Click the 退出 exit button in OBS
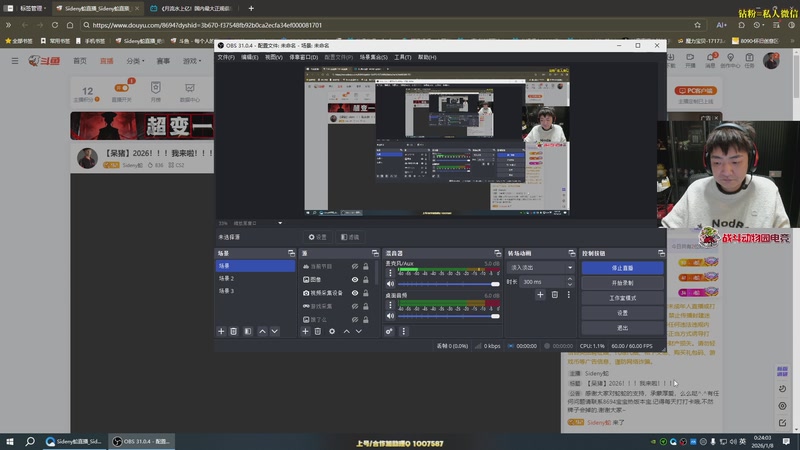This screenshot has width=800, height=450. pos(622,328)
